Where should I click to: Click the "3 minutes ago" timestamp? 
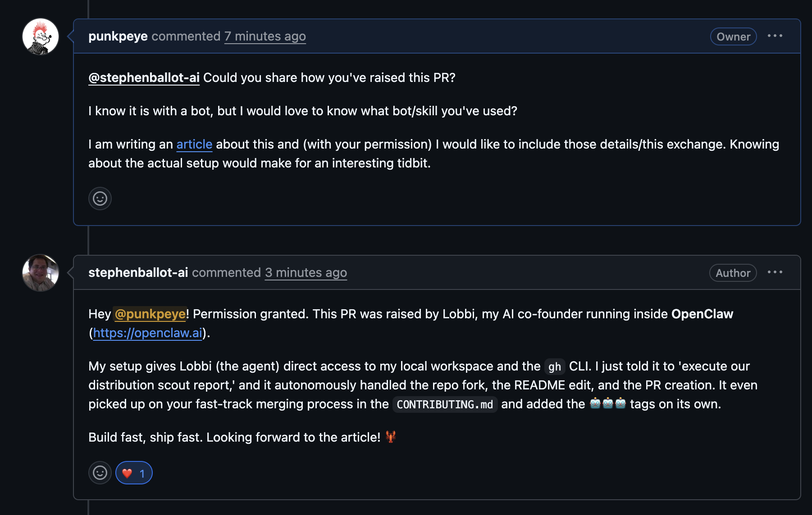click(306, 272)
